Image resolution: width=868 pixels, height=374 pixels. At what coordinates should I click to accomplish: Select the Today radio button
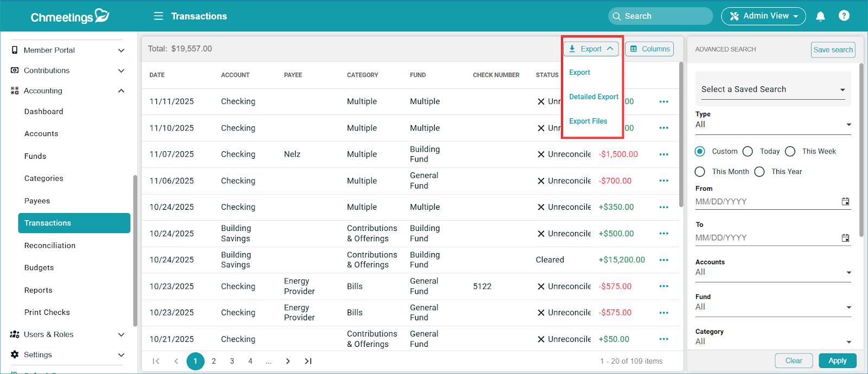pyautogui.click(x=748, y=151)
